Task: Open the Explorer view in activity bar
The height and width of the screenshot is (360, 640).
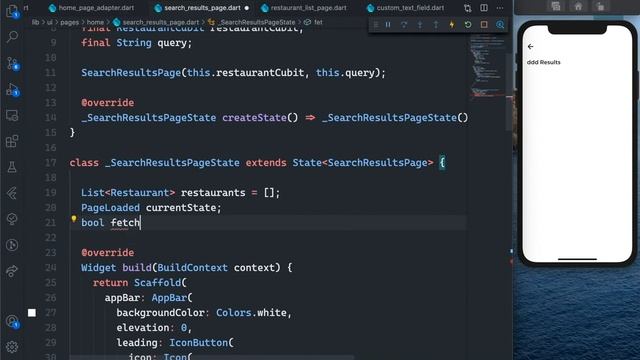Action: [12, 11]
